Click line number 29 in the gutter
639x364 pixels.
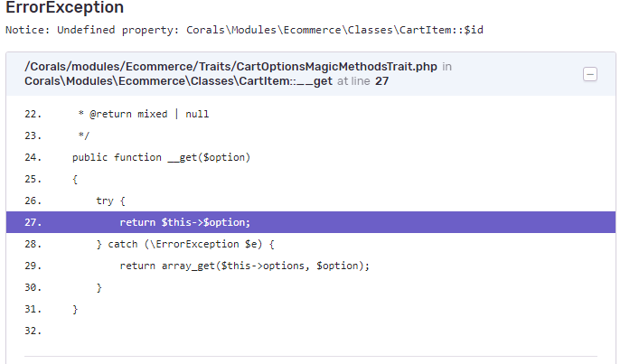(x=33, y=266)
